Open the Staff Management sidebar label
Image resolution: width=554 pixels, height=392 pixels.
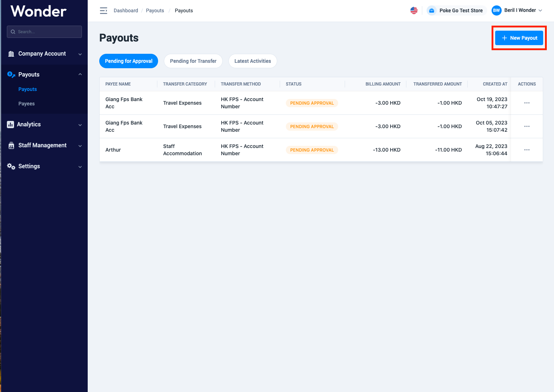pos(42,145)
